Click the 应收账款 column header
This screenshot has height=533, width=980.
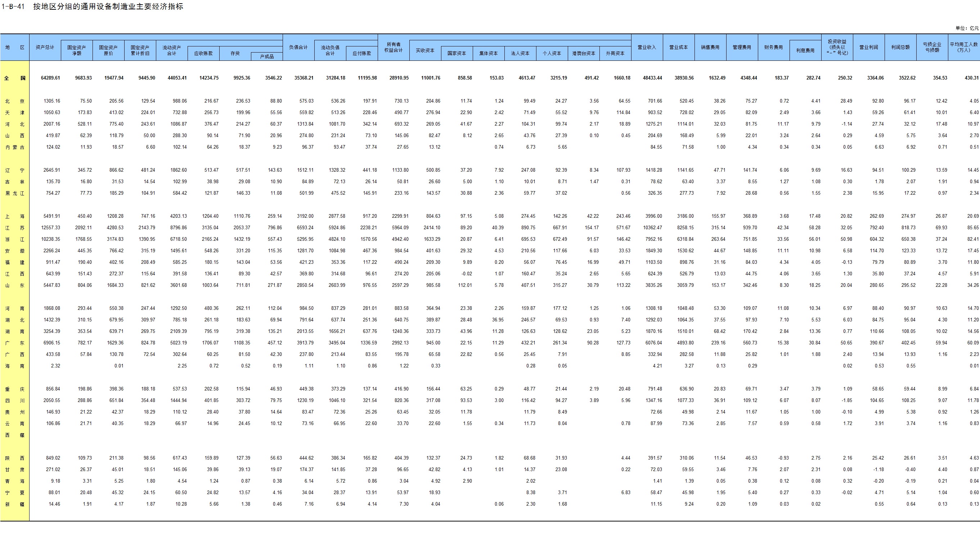[203, 53]
